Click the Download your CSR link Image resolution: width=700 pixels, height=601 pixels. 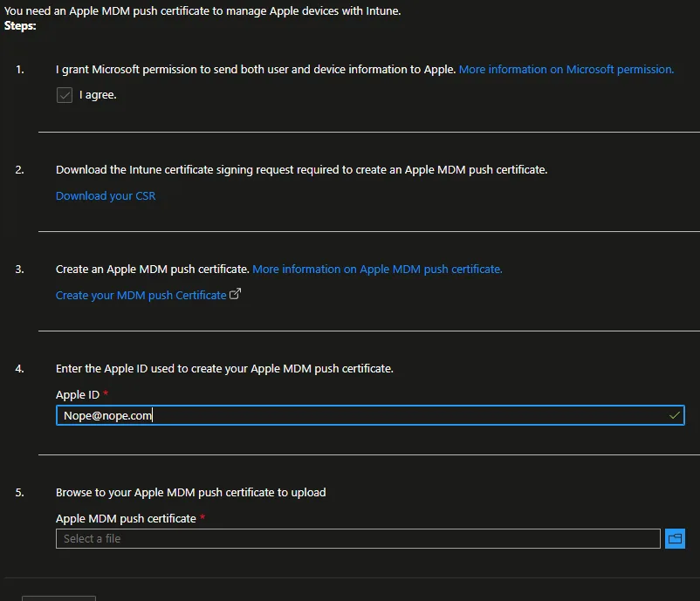(106, 195)
